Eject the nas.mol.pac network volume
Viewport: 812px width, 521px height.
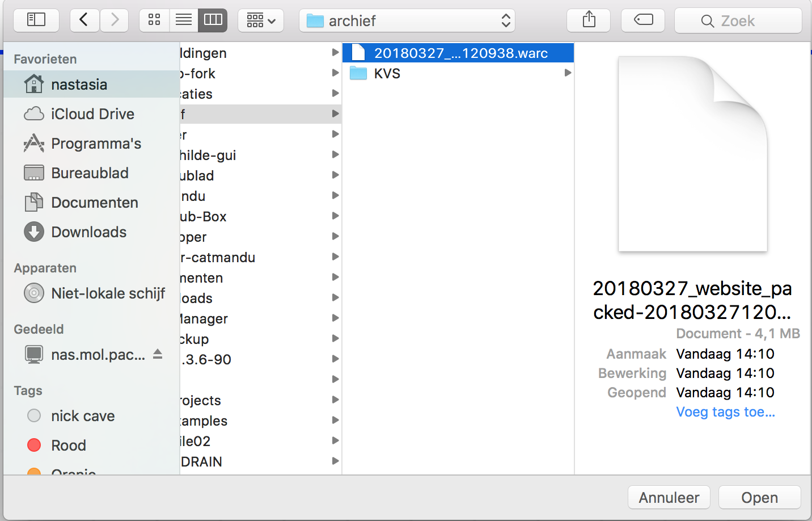click(158, 354)
